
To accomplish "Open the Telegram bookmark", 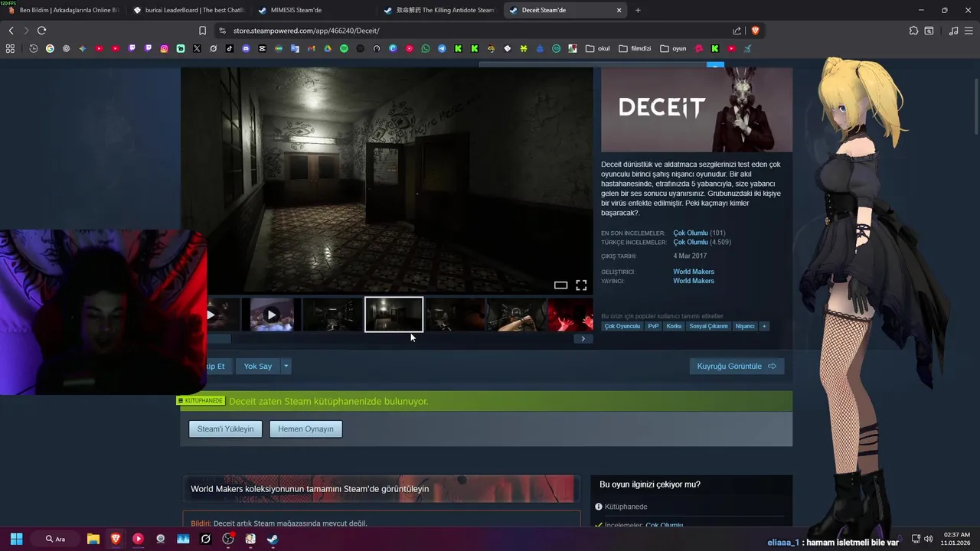I will point(442,48).
